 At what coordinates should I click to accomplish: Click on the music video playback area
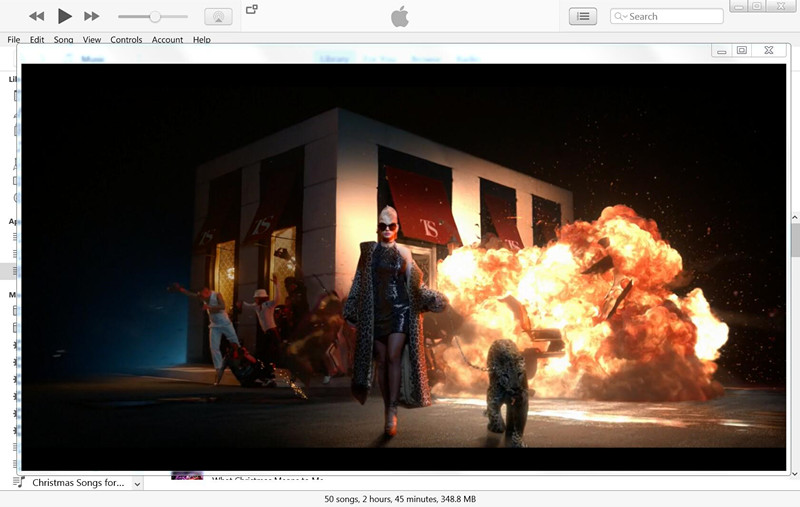pyautogui.click(x=403, y=267)
